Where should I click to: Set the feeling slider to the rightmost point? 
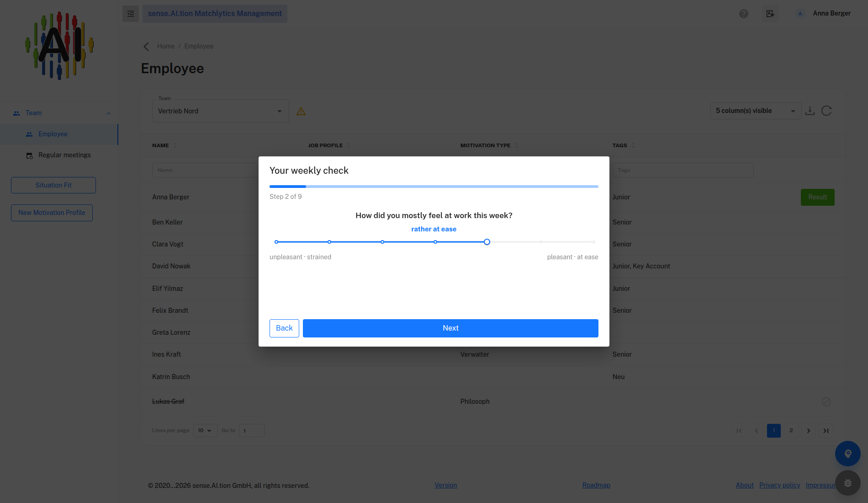tap(593, 242)
